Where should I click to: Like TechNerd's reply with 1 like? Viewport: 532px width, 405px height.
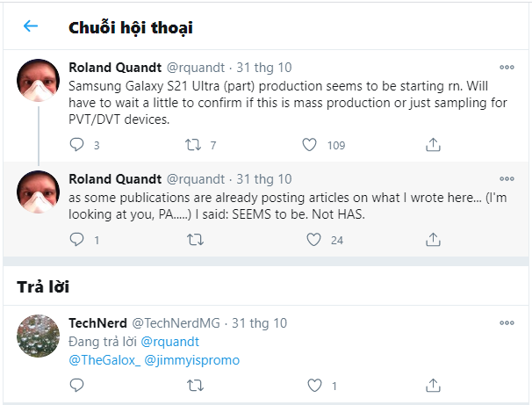click(x=313, y=385)
